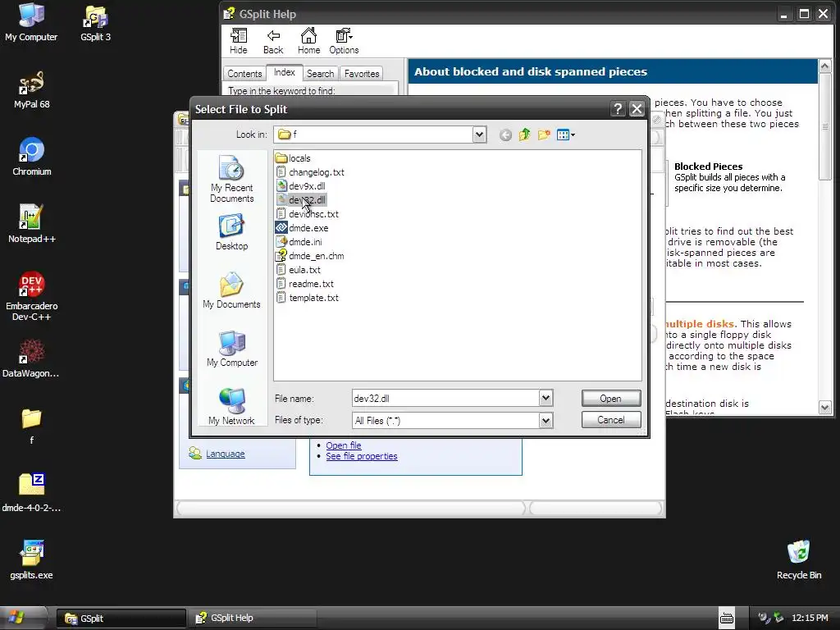Jump to My Documents in places bar
840x630 pixels.
(x=232, y=290)
